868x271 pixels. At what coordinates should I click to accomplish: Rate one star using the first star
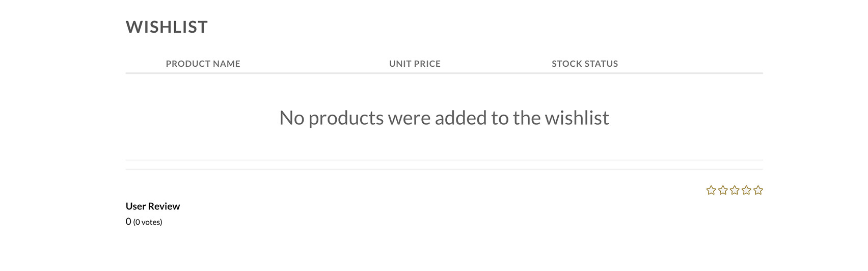pos(711,191)
